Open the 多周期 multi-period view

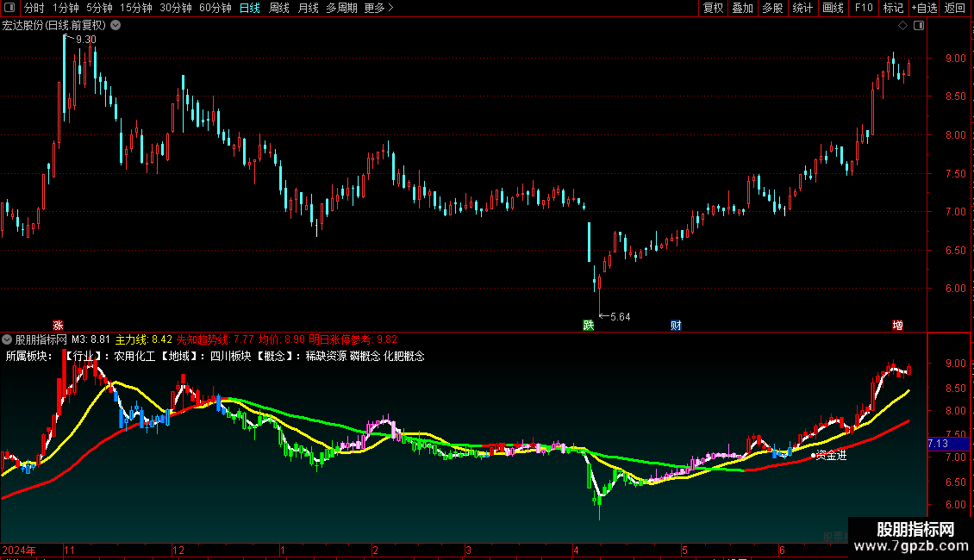click(x=341, y=8)
